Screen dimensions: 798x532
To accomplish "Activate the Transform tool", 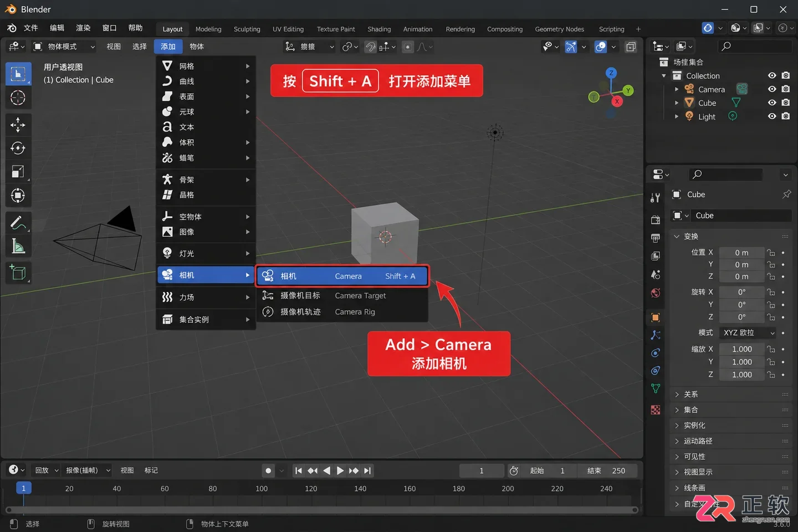I will [x=18, y=195].
